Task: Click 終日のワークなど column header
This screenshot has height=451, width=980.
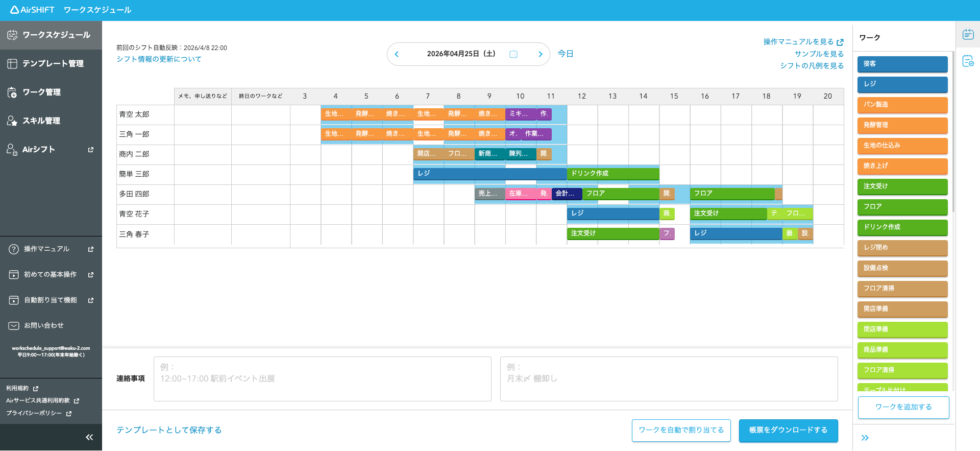Action: 261,96
